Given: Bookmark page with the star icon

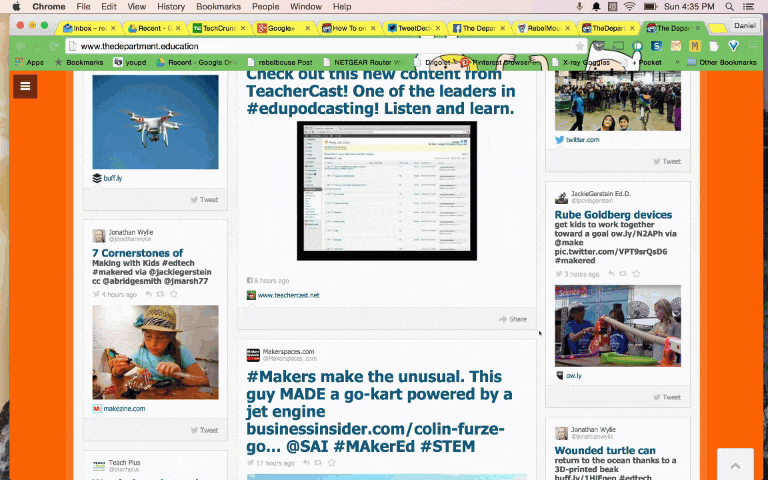Looking at the screenshot, I should pos(579,46).
